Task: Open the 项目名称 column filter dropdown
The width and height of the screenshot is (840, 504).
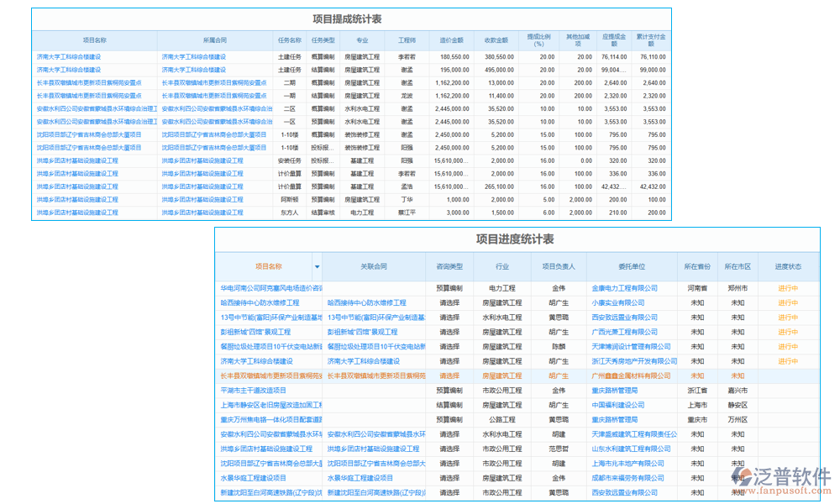Action: pyautogui.click(x=318, y=265)
